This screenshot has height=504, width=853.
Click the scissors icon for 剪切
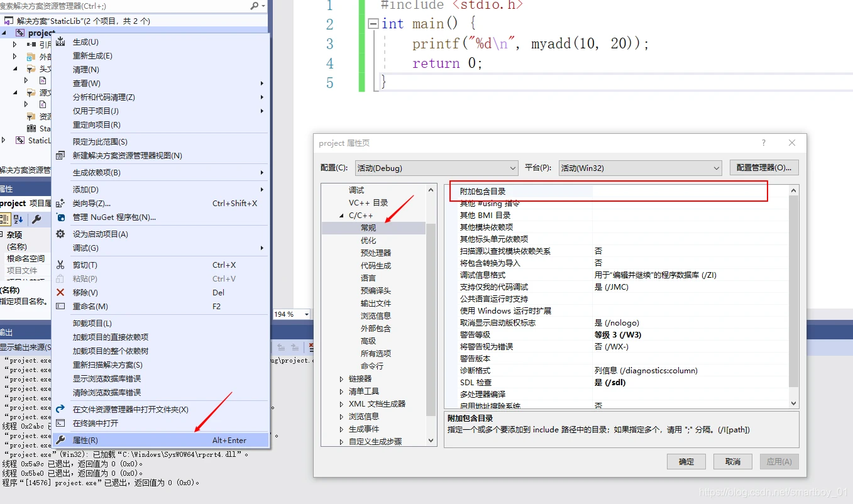click(60, 265)
